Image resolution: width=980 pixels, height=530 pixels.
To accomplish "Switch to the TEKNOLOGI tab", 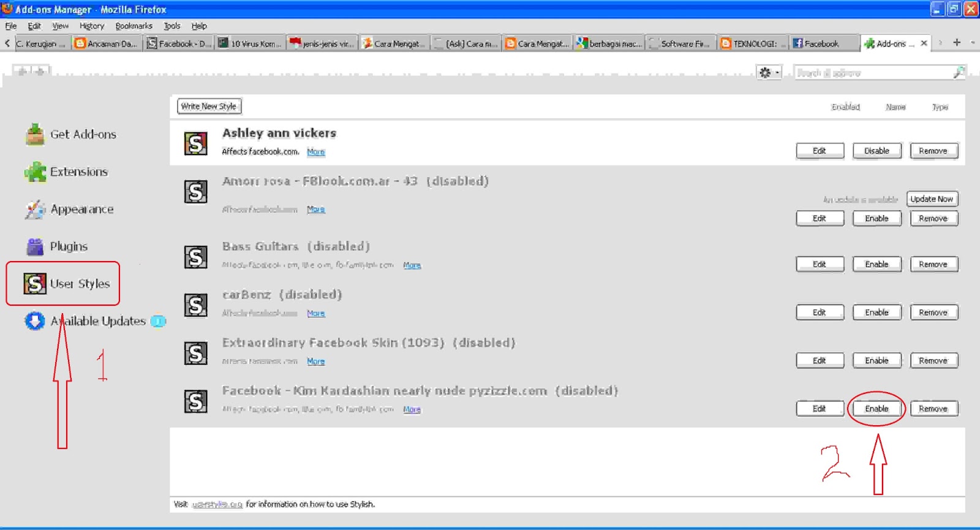I will point(752,44).
